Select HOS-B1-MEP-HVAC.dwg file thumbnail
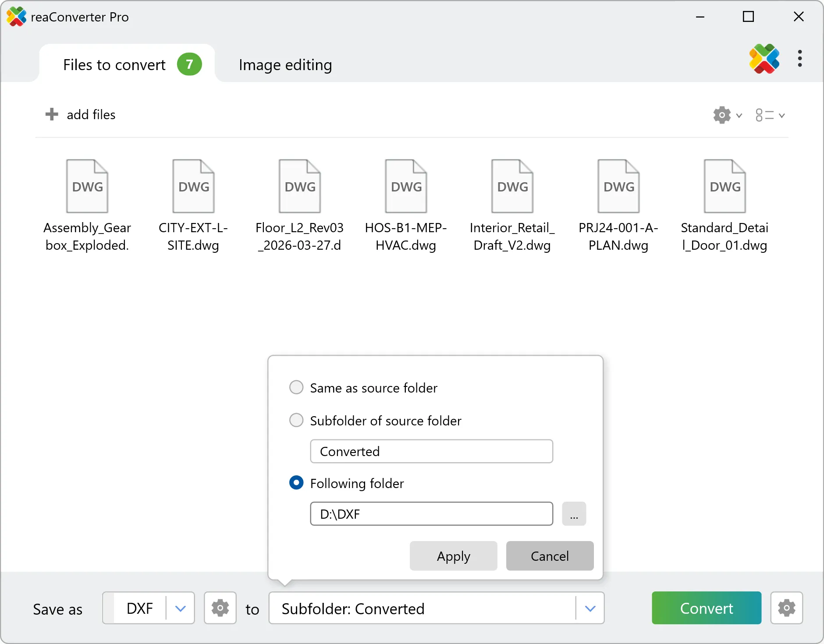The width and height of the screenshot is (824, 644). [x=405, y=186]
